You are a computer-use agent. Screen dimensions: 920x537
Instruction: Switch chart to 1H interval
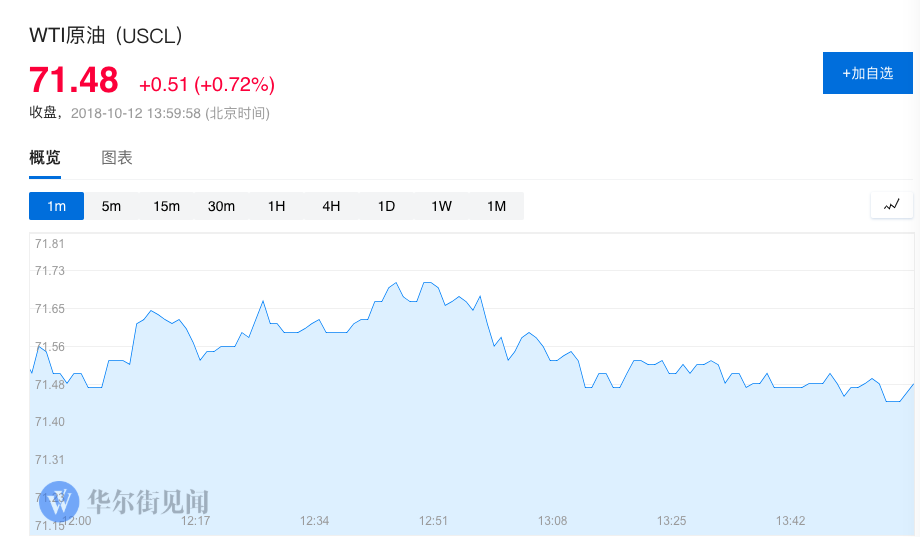tap(276, 206)
